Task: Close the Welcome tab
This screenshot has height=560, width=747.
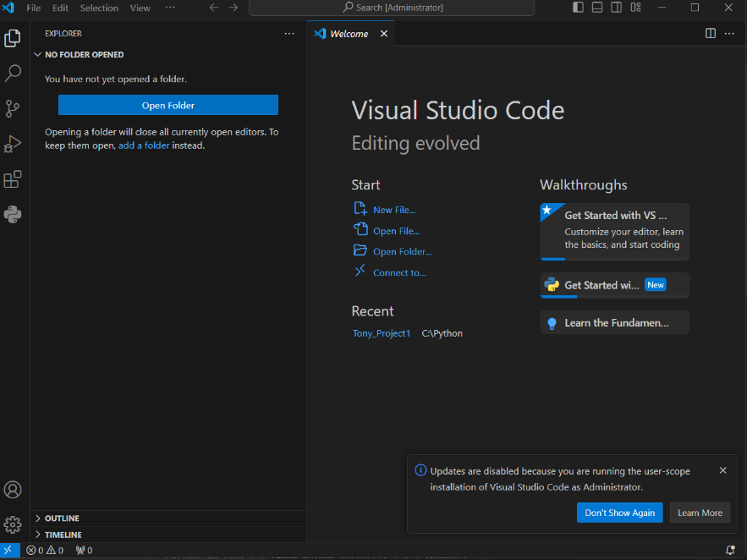Action: click(x=384, y=33)
